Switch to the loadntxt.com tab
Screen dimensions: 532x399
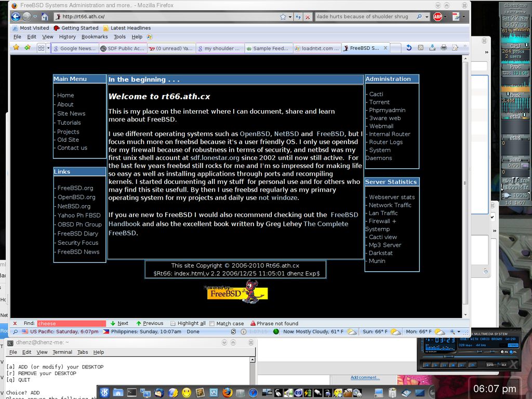(x=317, y=48)
